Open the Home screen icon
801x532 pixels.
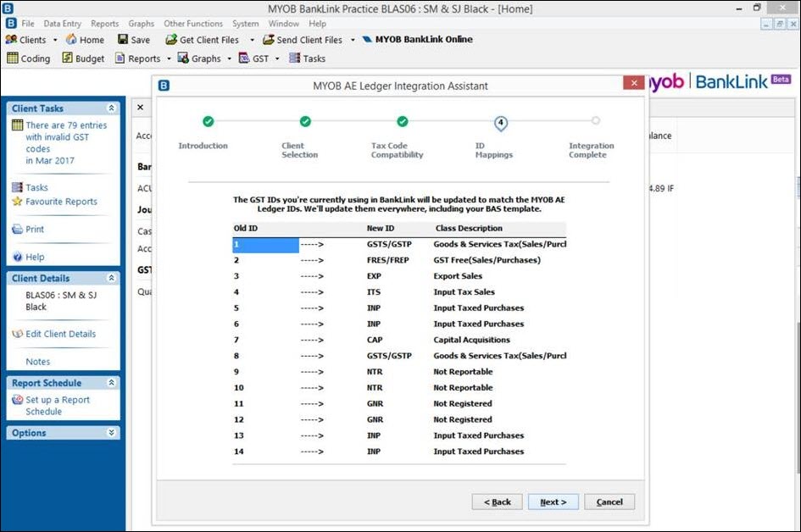tap(85, 39)
